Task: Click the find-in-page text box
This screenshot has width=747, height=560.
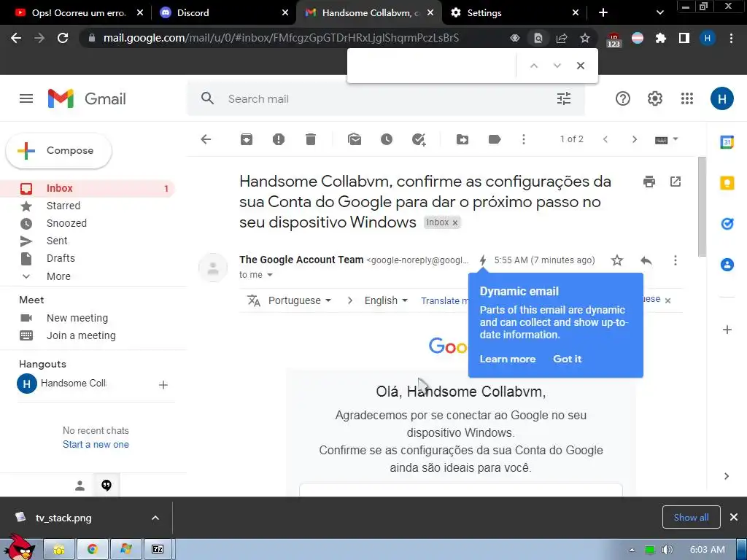Action: coord(433,66)
